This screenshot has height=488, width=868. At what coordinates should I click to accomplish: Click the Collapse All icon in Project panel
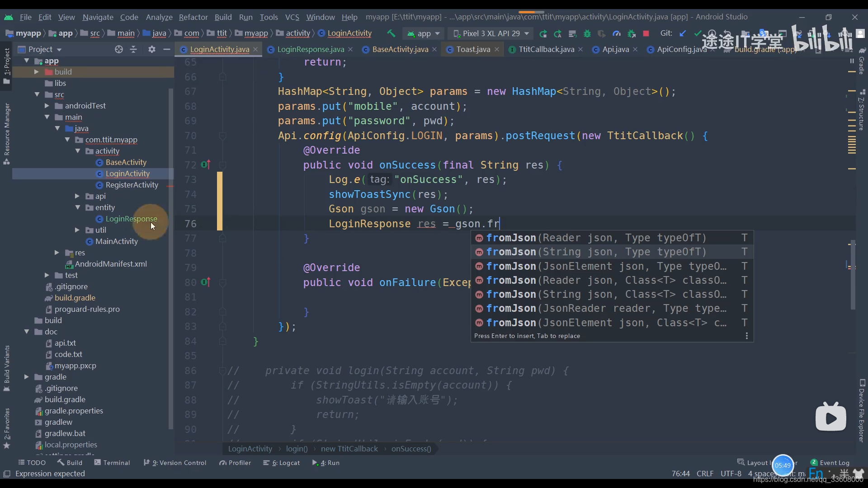pyautogui.click(x=133, y=49)
